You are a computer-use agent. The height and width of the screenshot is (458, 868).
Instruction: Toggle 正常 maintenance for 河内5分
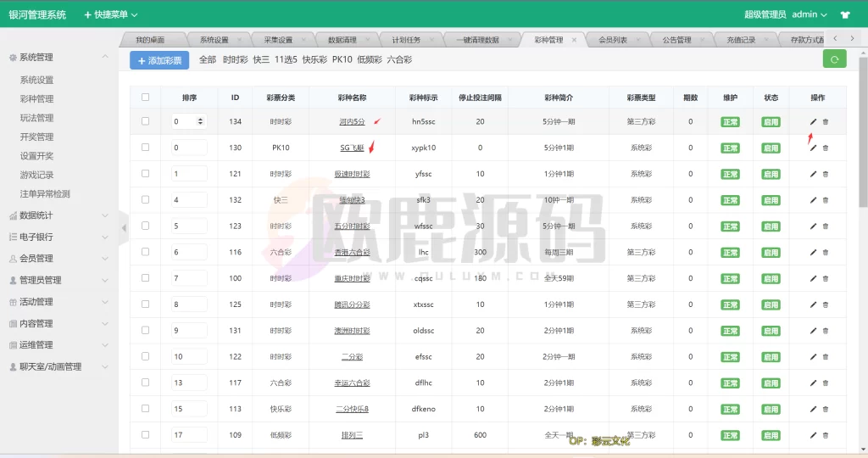(x=730, y=122)
